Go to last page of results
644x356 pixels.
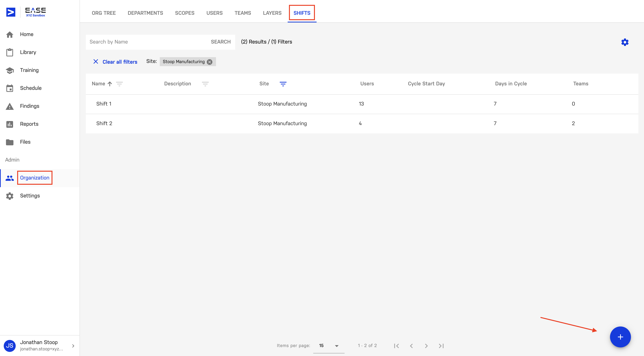click(x=441, y=346)
